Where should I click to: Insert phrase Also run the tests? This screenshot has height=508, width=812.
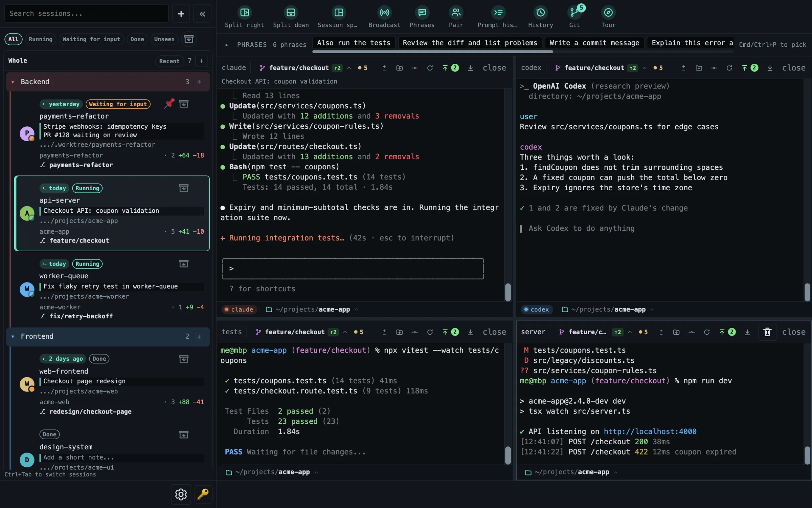[354, 43]
